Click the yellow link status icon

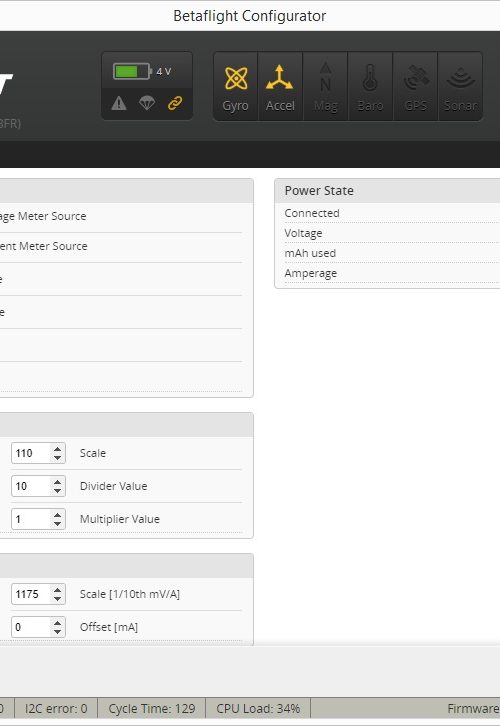click(x=175, y=103)
